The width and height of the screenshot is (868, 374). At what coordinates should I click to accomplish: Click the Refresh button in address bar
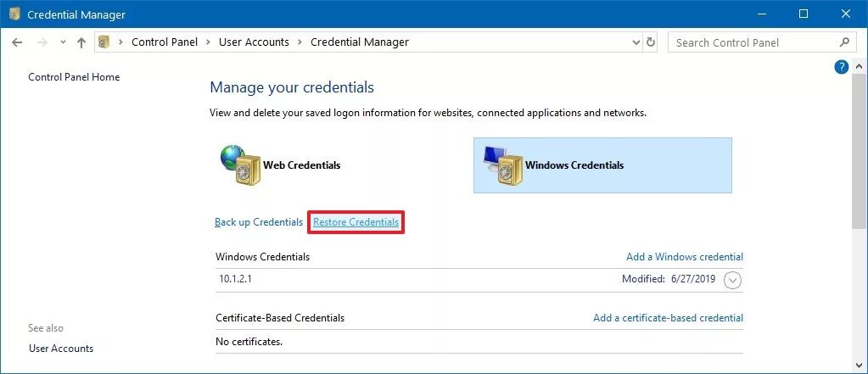651,42
